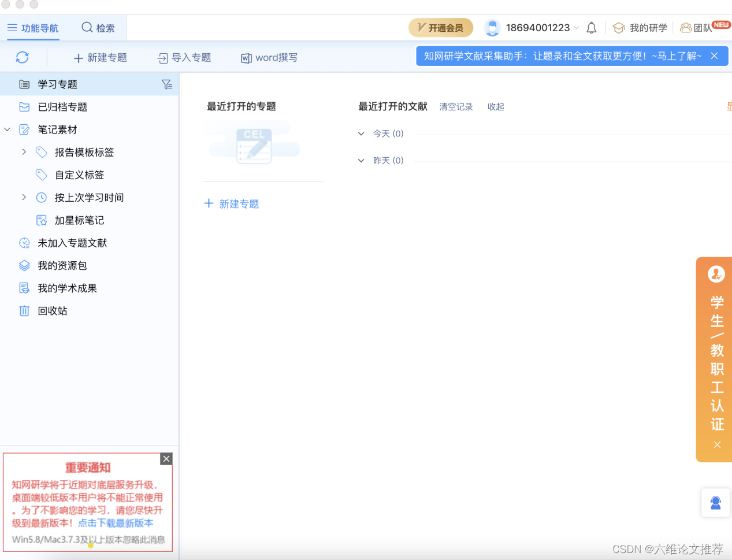Select 学习专题 in sidebar
732x560 pixels.
click(90, 84)
